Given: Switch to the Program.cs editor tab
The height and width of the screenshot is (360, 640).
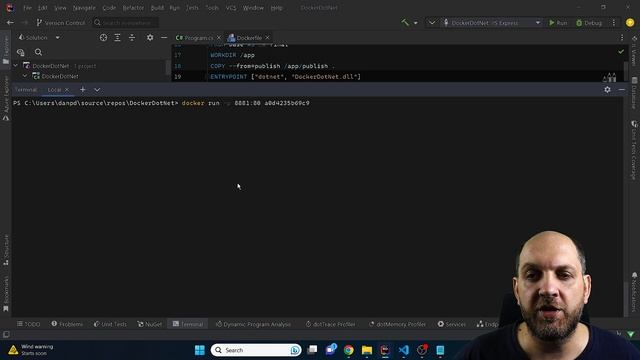Looking at the screenshot, I should 194,38.
